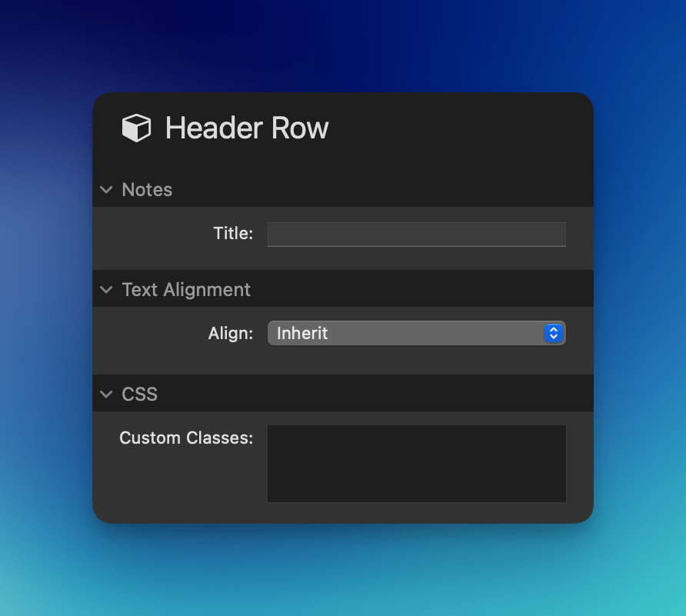Image resolution: width=686 pixels, height=616 pixels.
Task: Click the cube icon beside Header Row
Action: pyautogui.click(x=136, y=128)
